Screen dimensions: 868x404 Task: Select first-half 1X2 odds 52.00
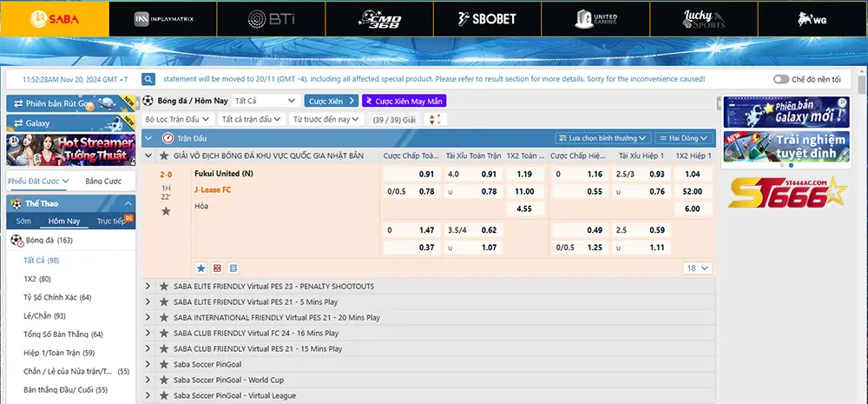pos(693,192)
